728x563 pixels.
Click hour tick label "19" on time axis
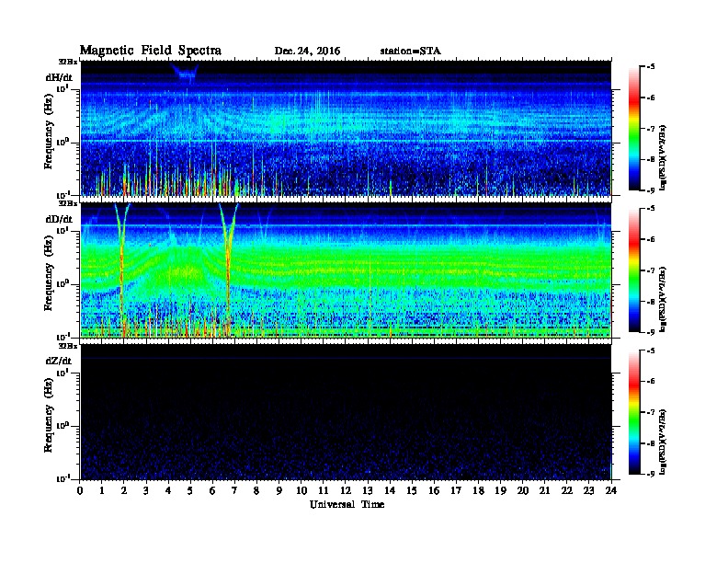[x=500, y=490]
